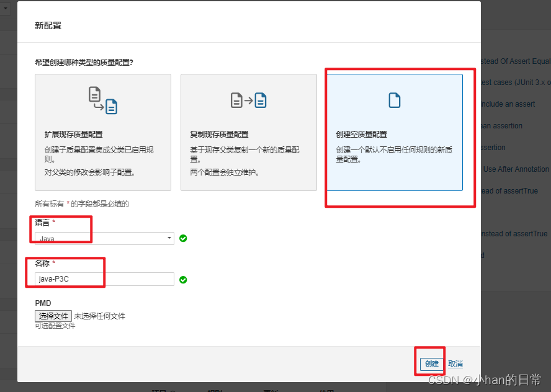551x392 pixels.
Task: Click the 新配置 dialog title
Action: tap(48, 25)
